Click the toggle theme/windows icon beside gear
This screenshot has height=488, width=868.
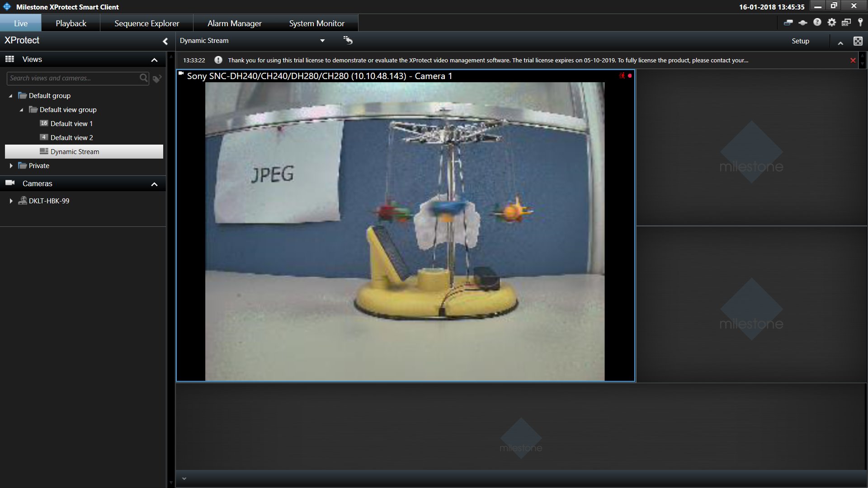pos(846,22)
